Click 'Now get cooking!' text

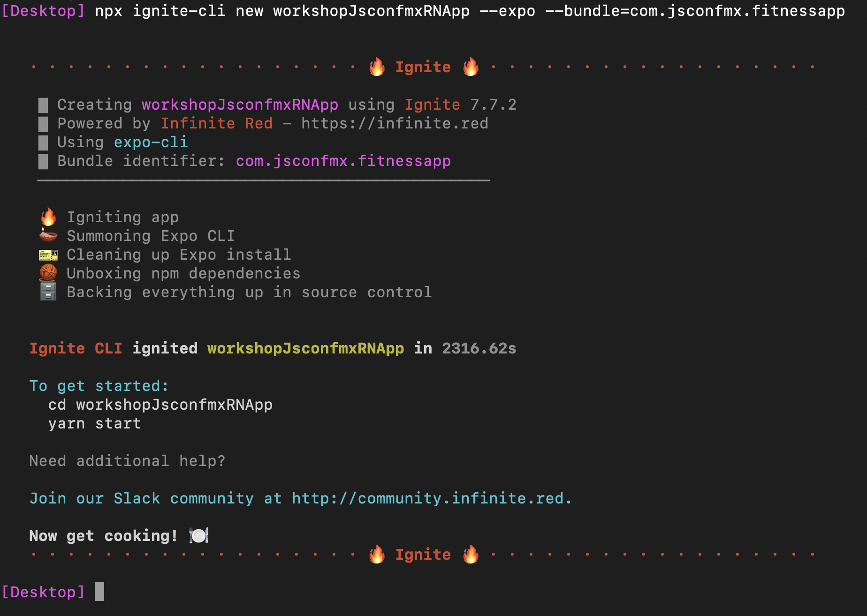click(104, 536)
